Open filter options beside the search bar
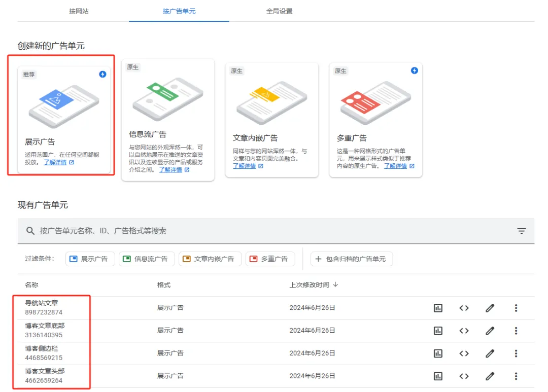This screenshot has width=548, height=392. click(522, 231)
